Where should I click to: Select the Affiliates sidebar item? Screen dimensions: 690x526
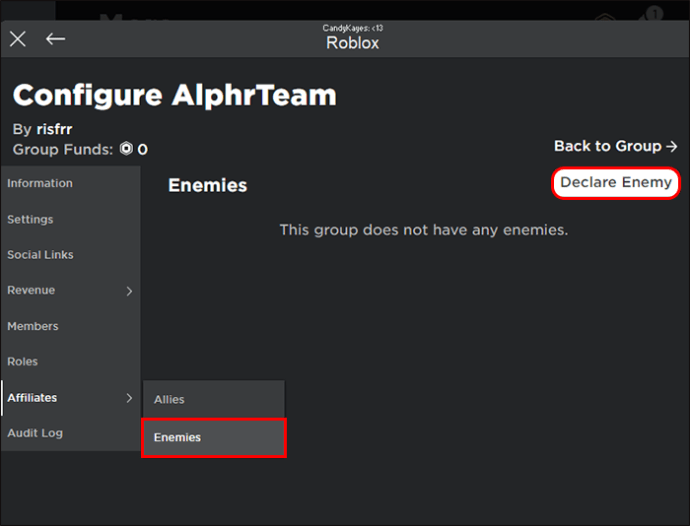click(70, 397)
